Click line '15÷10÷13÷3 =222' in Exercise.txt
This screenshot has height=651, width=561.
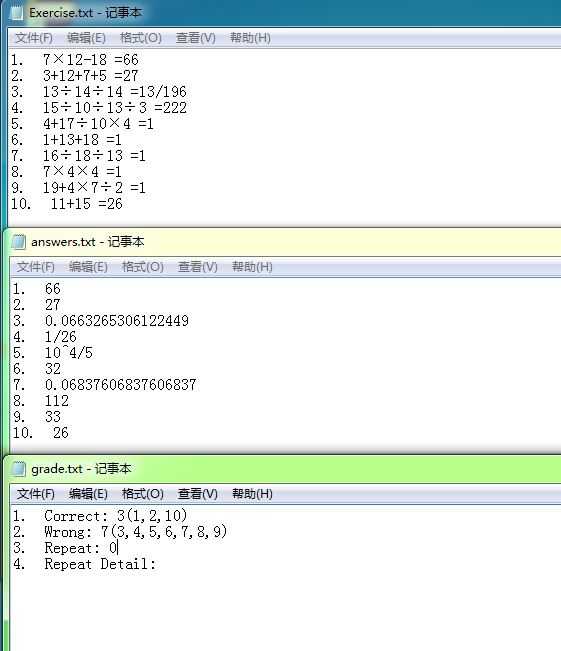click(x=115, y=108)
